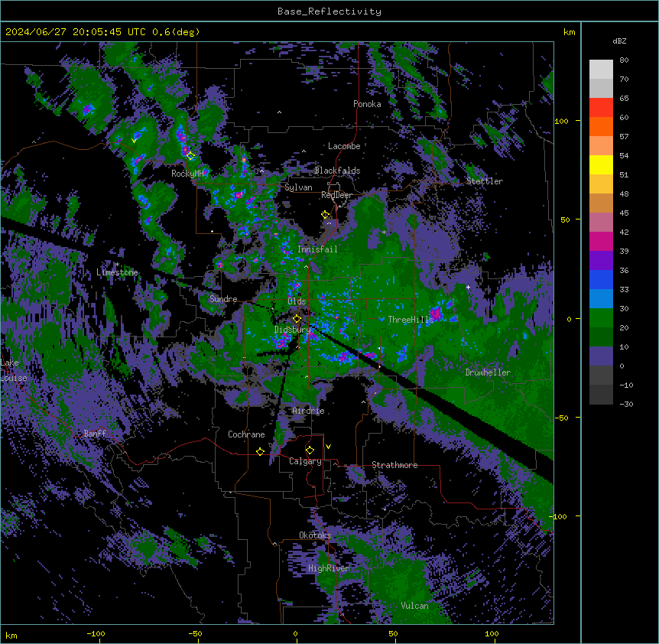Screen dimensions: 659x644
Task: Click the light grey 70-80 dBZ legend swatch
Action: (x=601, y=70)
